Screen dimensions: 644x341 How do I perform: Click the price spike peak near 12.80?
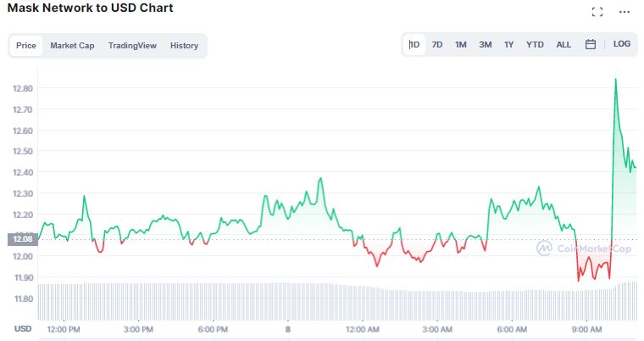tap(615, 79)
